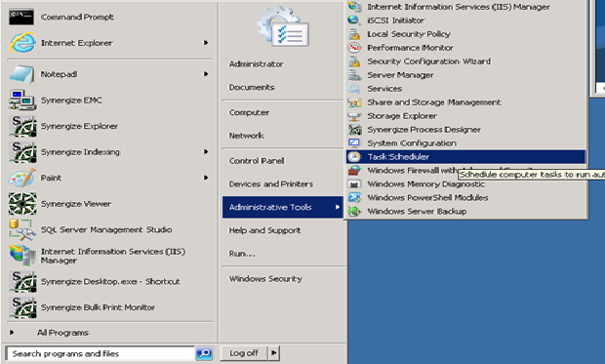Click the search magnifier button
The image size is (605, 364).
click(x=204, y=353)
